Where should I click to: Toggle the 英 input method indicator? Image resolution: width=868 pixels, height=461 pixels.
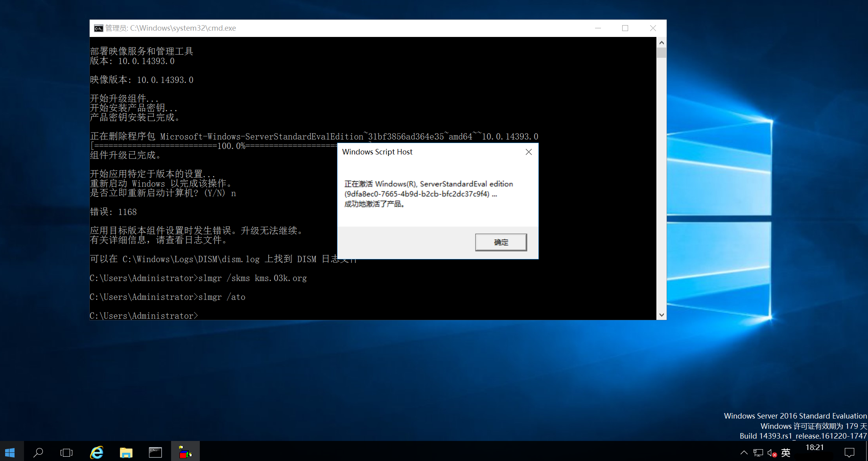[x=786, y=453]
